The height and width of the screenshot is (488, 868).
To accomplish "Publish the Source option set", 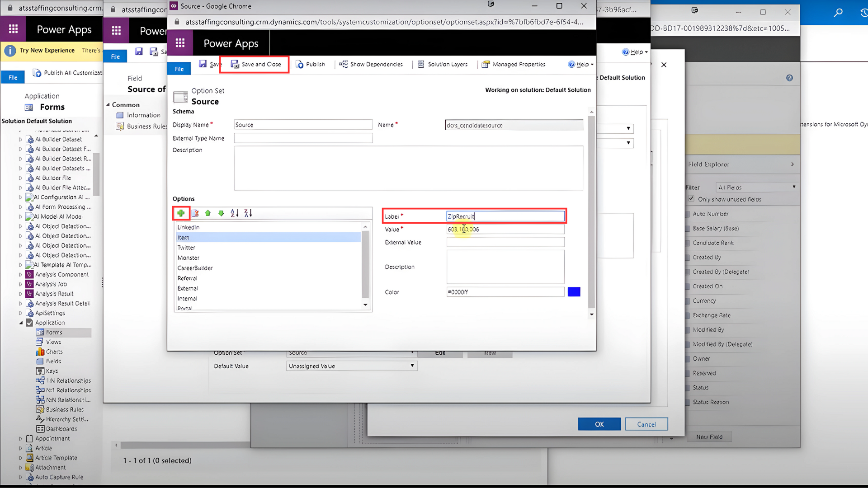I will [310, 64].
